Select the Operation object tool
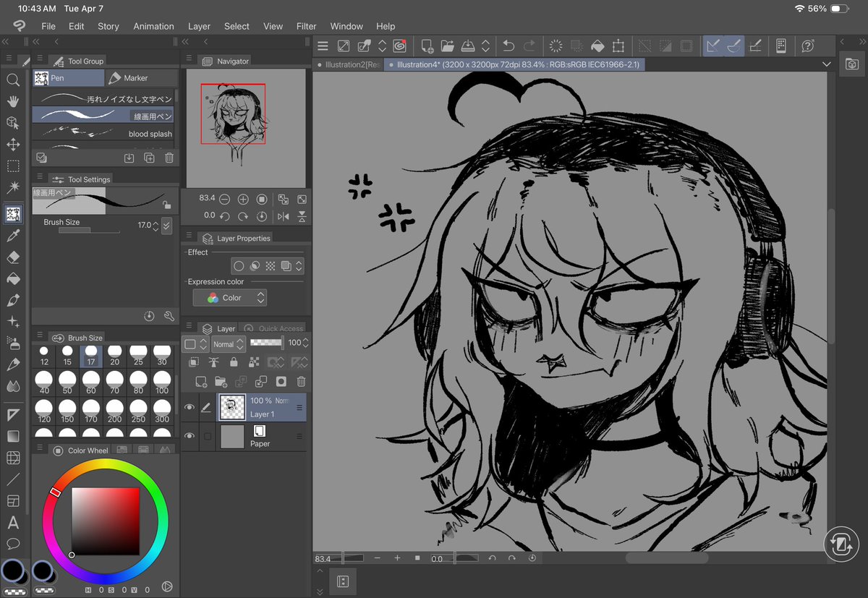Viewport: 868px width, 598px height. [13, 123]
